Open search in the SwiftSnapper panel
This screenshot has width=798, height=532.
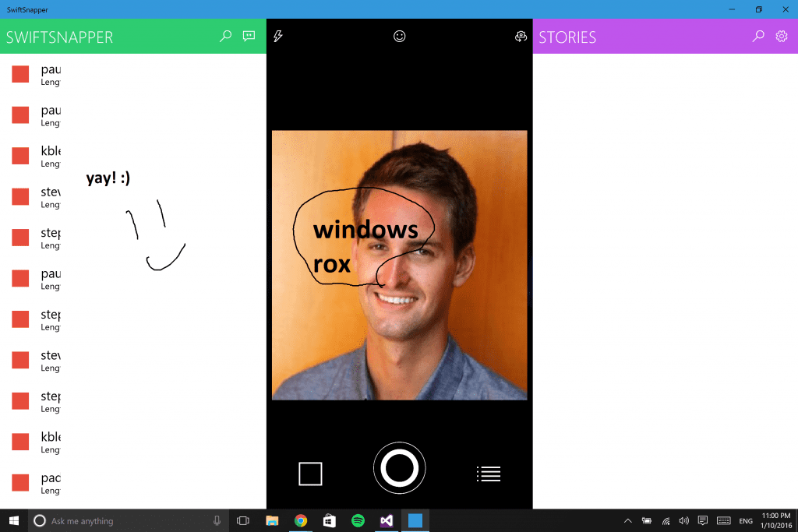pyautogui.click(x=225, y=36)
